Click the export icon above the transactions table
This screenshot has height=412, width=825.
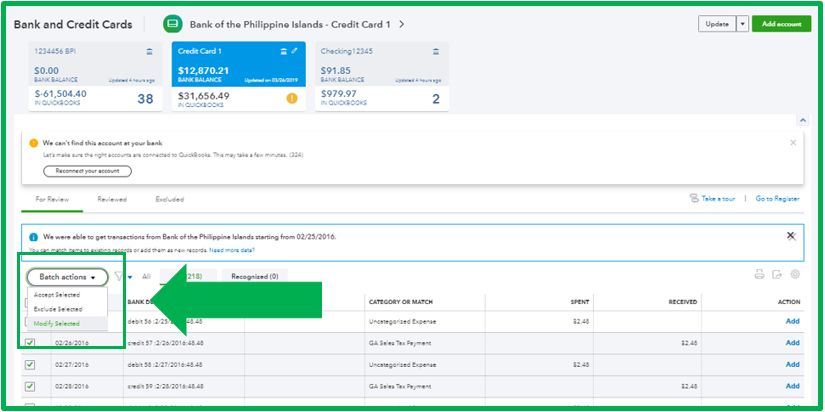777,274
